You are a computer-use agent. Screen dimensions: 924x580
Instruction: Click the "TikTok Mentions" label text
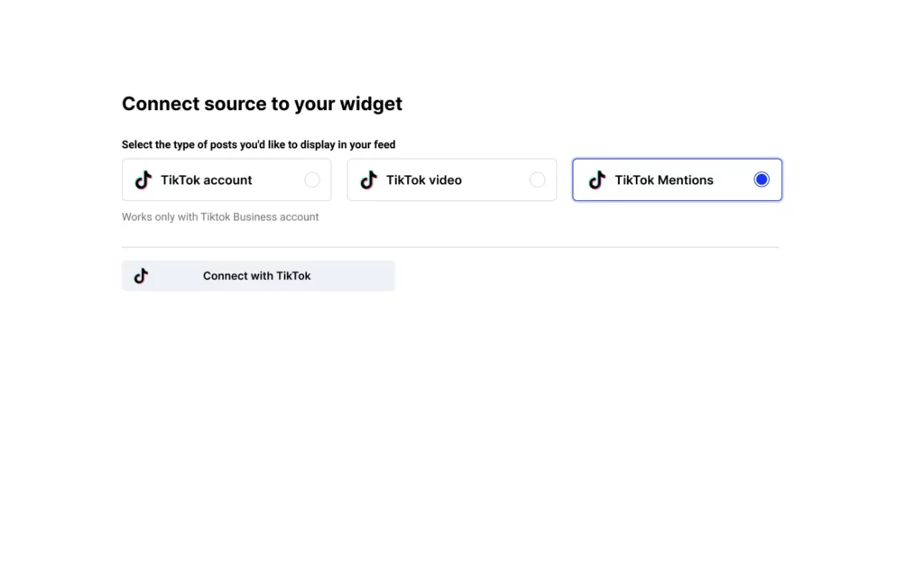664,180
